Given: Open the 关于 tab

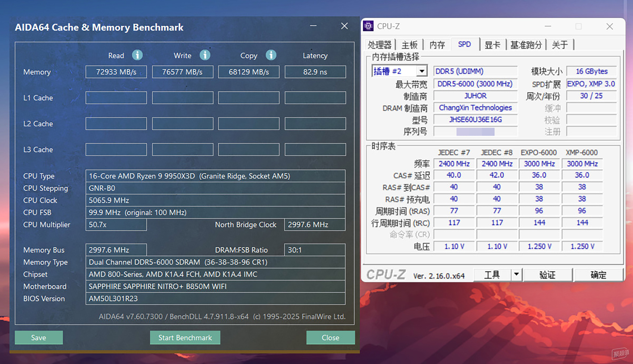Looking at the screenshot, I should (x=560, y=45).
